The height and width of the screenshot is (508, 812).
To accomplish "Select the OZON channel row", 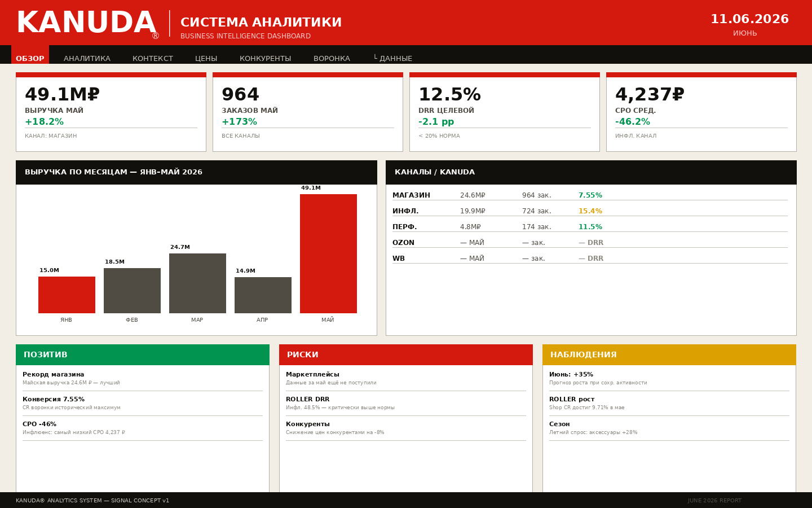I will 590,242.
